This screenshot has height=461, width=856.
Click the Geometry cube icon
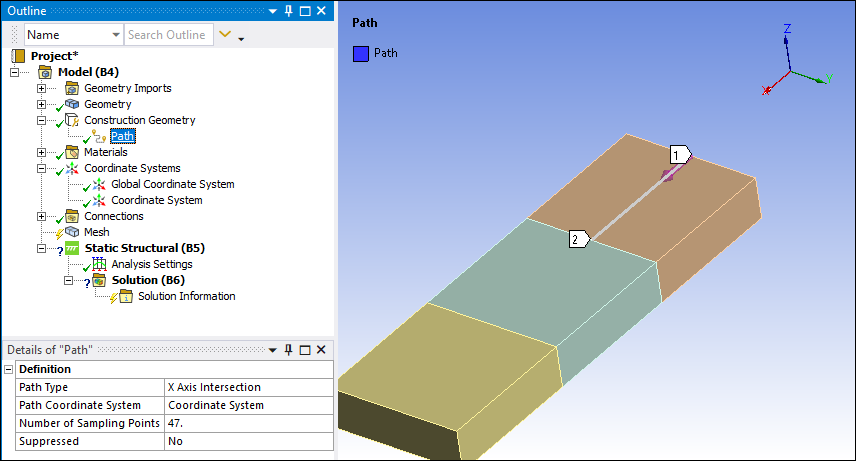(x=72, y=104)
